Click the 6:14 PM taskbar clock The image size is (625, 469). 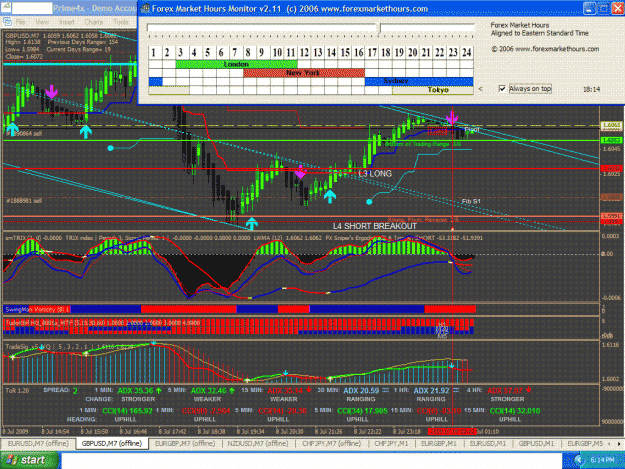point(602,460)
